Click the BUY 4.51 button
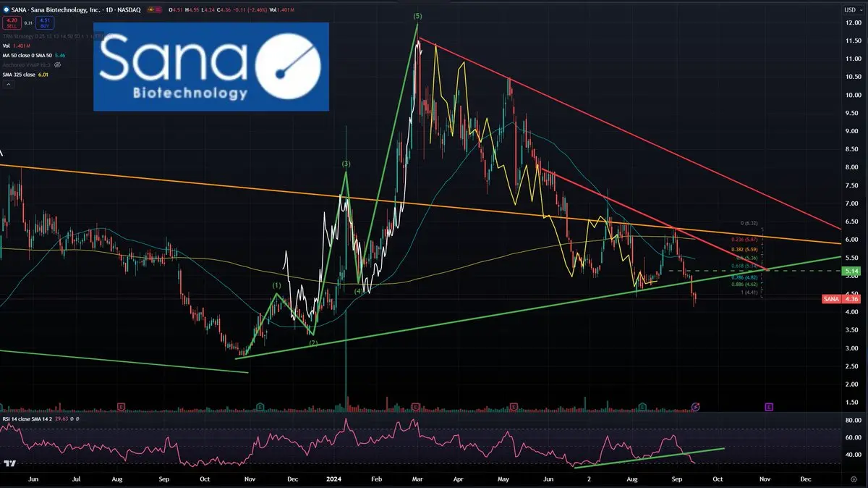868x488 pixels. point(45,23)
